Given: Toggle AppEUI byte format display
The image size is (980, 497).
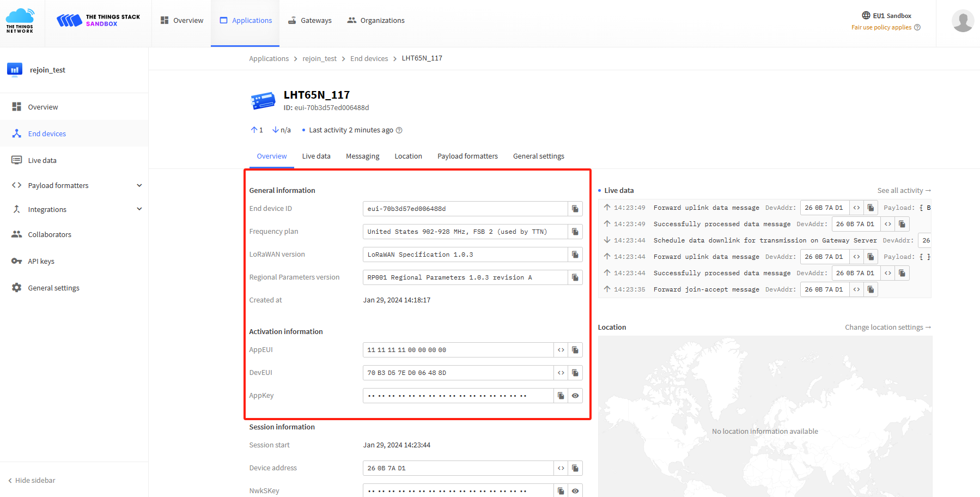Looking at the screenshot, I should 561,350.
